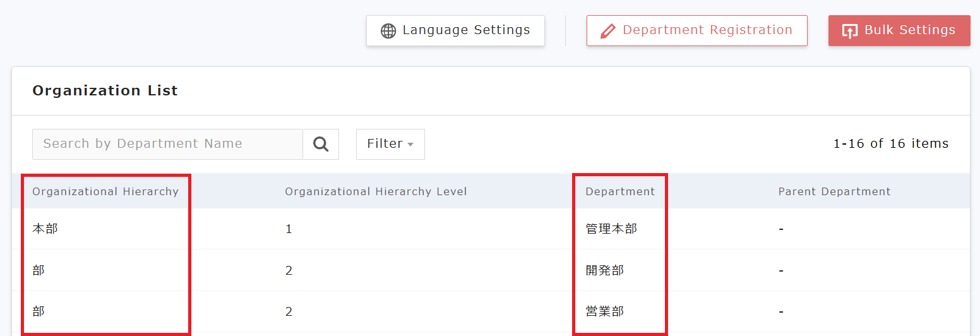Click the Search by Department Name field
This screenshot has width=980, height=336.
167,144
